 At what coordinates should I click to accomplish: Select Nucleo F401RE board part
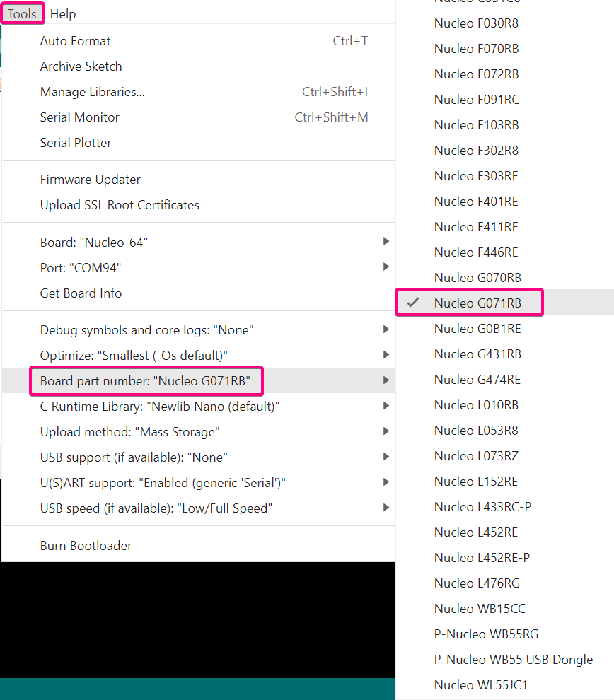[x=504, y=202]
